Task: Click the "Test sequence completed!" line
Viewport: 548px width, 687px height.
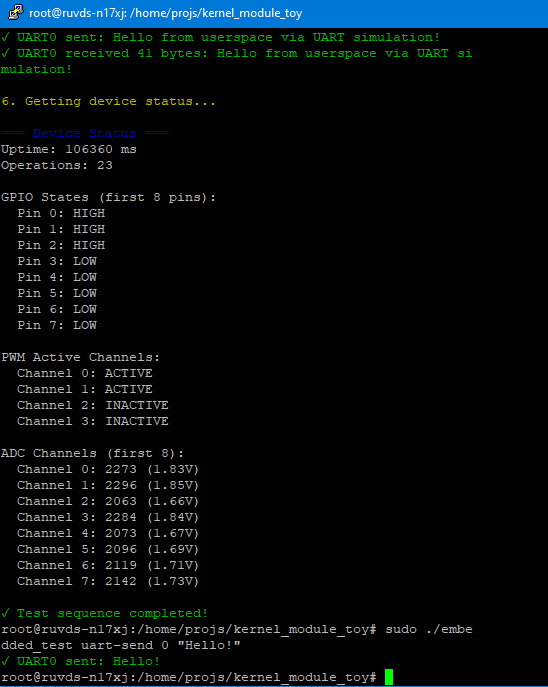Action: click(104, 613)
